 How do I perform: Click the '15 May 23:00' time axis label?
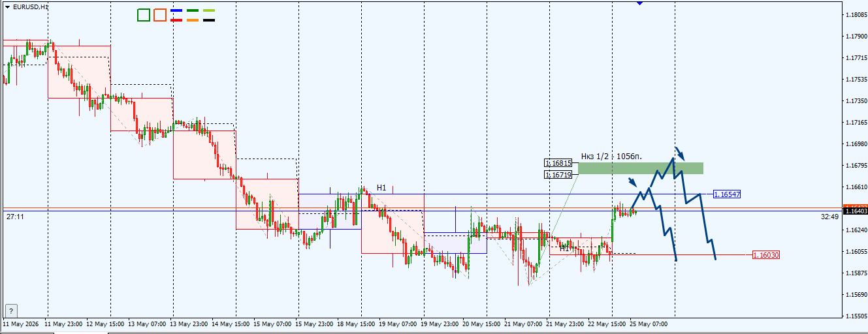pyautogui.click(x=315, y=324)
